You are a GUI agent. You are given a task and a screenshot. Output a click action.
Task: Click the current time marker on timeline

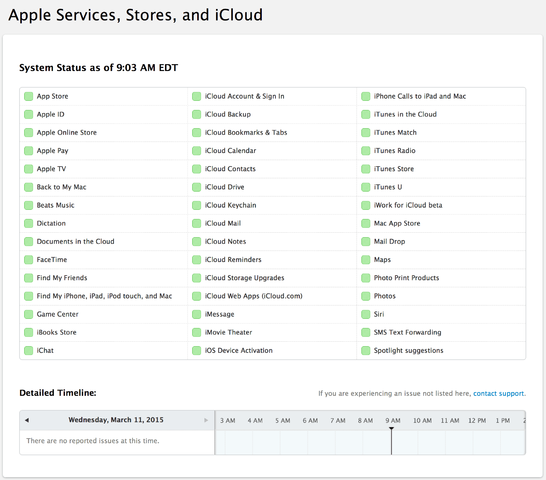coord(391,440)
